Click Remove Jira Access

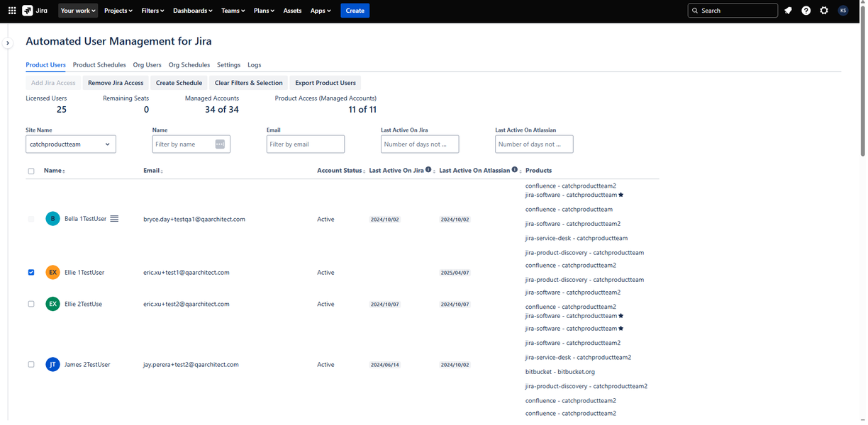click(x=116, y=83)
